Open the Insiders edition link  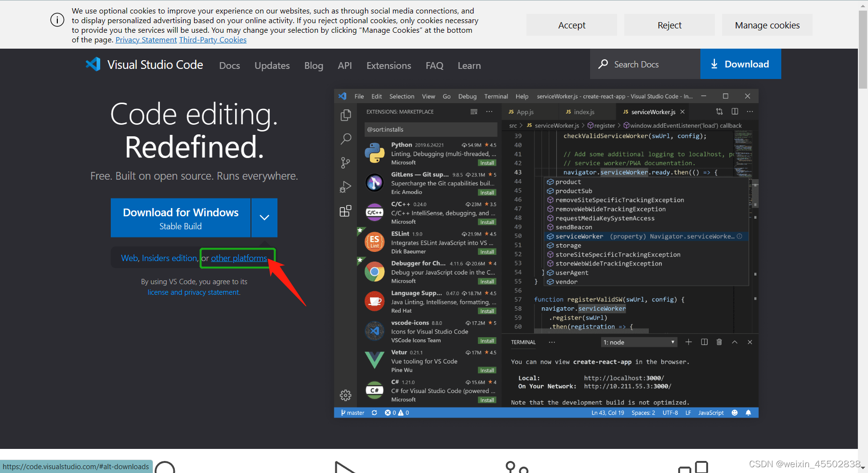tap(170, 258)
